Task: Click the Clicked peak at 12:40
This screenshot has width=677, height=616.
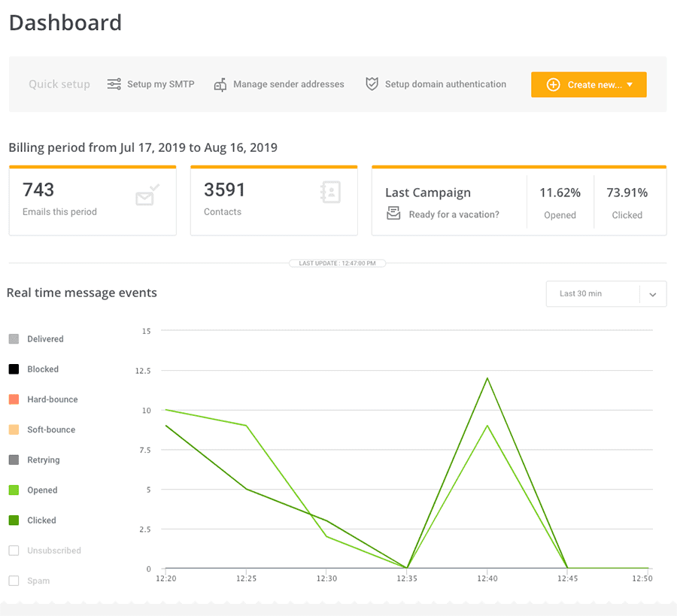Action: (x=487, y=378)
